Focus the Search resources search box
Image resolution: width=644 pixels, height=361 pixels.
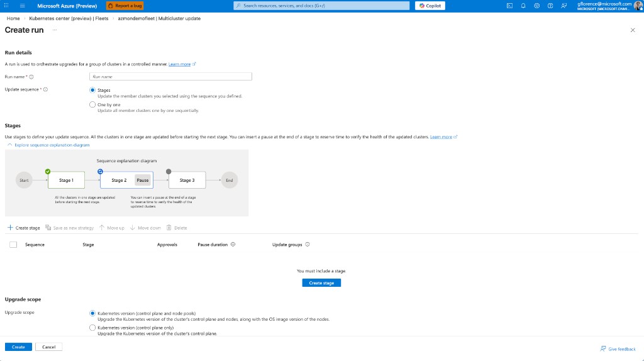(321, 6)
